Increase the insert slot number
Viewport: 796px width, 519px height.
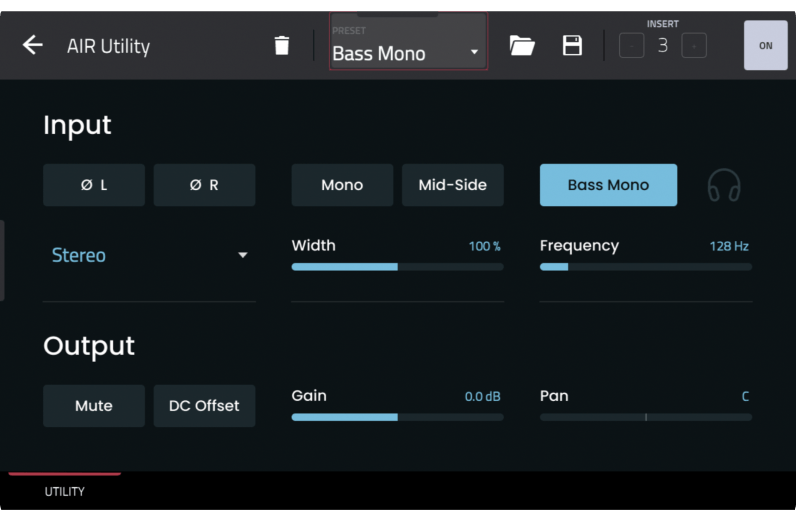click(694, 45)
